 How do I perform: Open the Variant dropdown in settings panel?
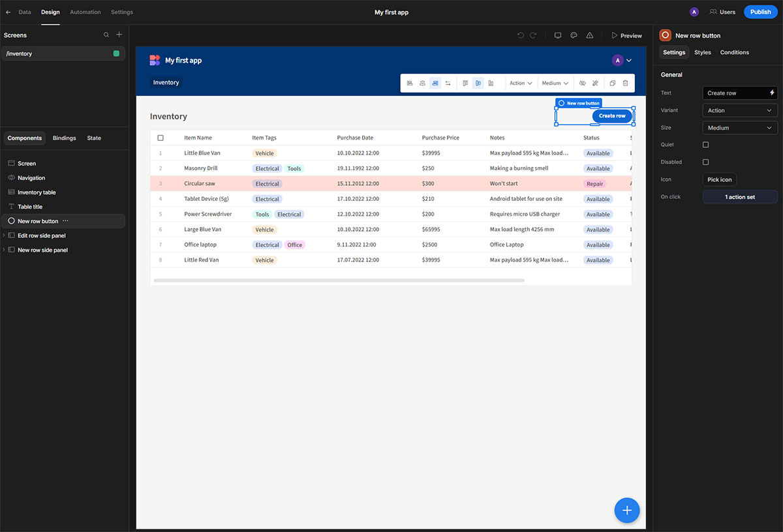(x=740, y=111)
